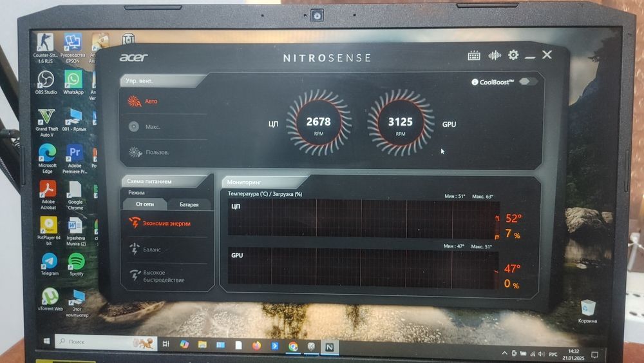Open Spotify desktop icon

pos(76,264)
